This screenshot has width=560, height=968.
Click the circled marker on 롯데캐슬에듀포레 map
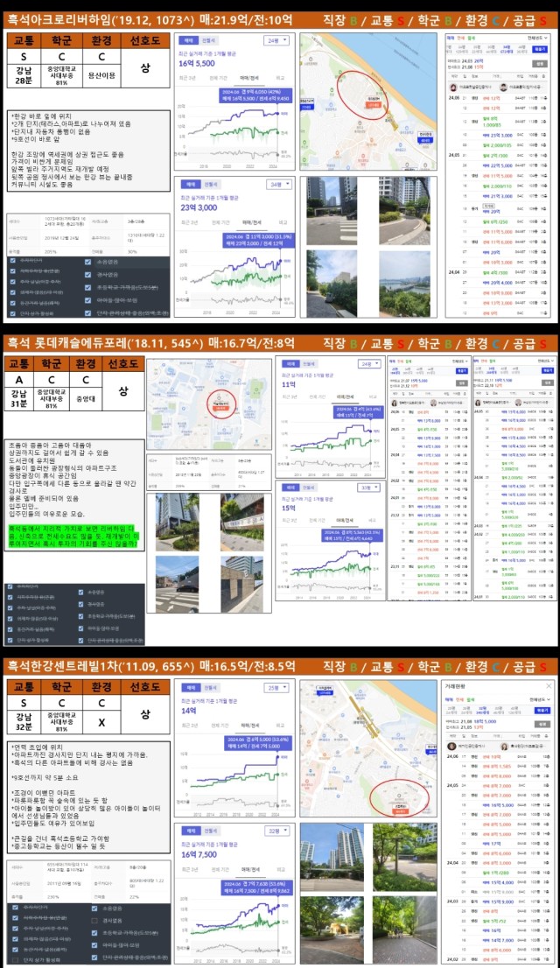tap(221, 405)
